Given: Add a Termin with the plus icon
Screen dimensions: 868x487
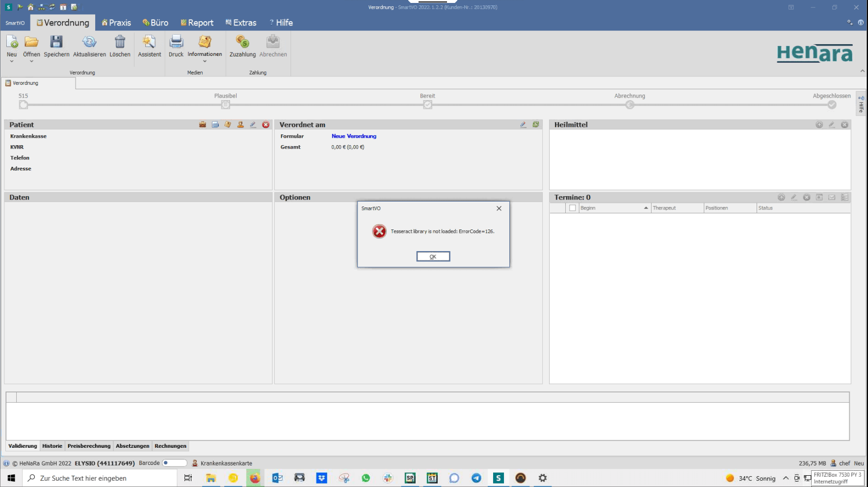Looking at the screenshot, I should [x=781, y=197].
